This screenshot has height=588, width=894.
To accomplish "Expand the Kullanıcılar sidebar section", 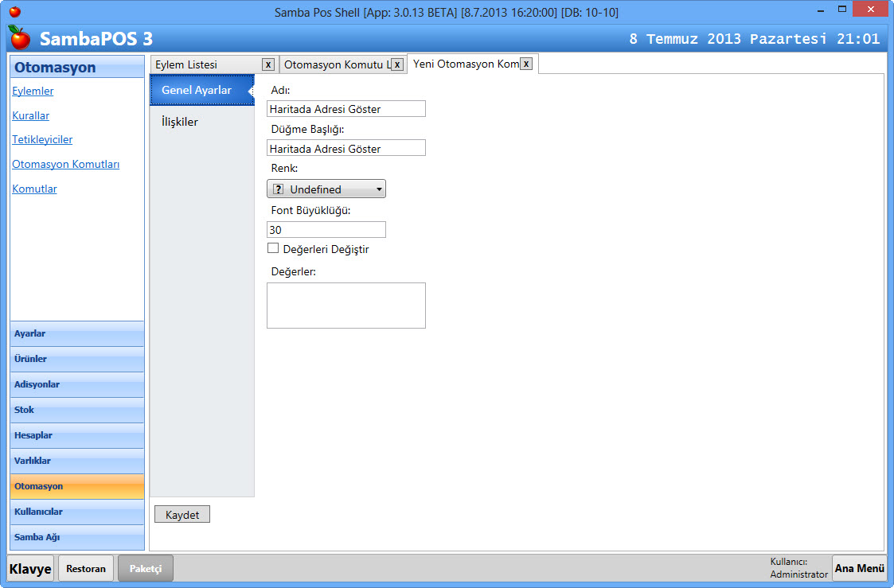I will 77,512.
